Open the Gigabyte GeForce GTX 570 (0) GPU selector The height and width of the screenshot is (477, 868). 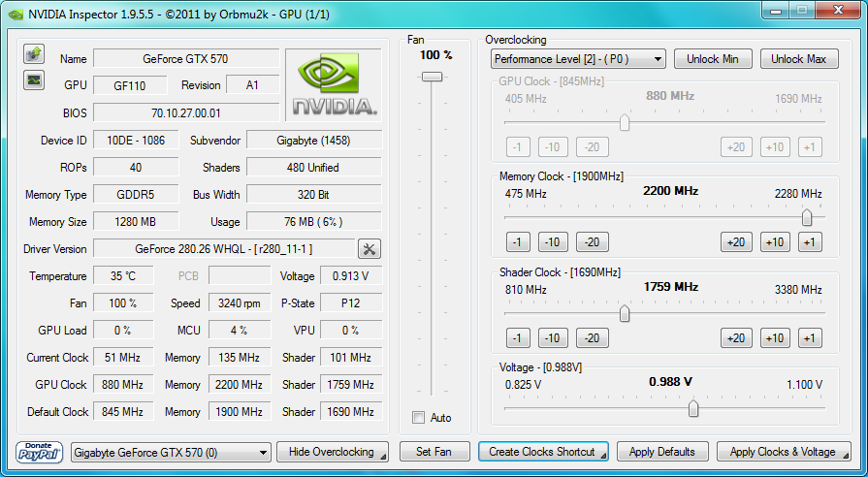click(171, 453)
